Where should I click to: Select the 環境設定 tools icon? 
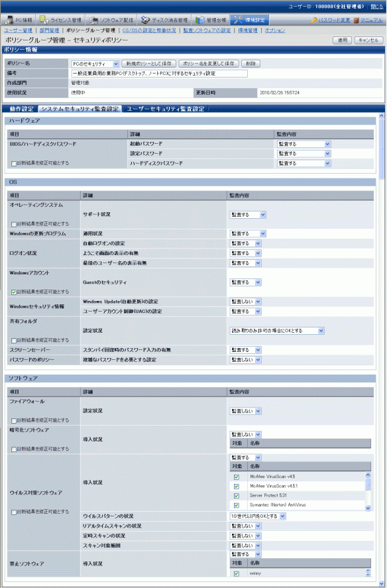(238, 20)
